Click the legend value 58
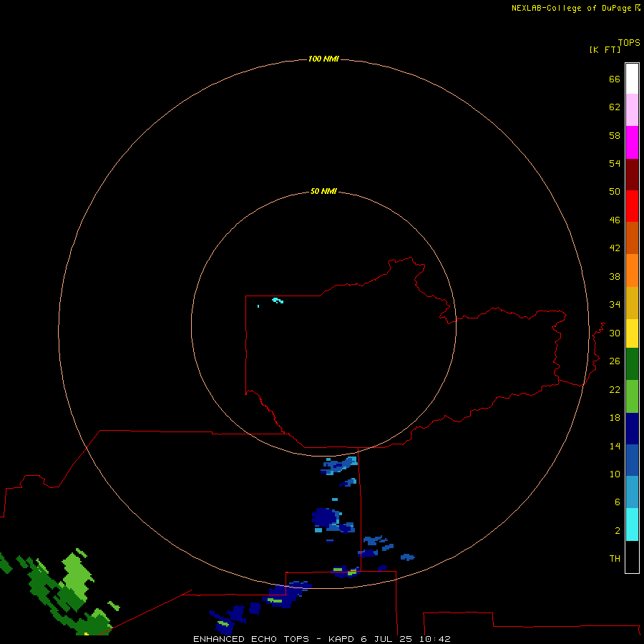 pyautogui.click(x=615, y=135)
